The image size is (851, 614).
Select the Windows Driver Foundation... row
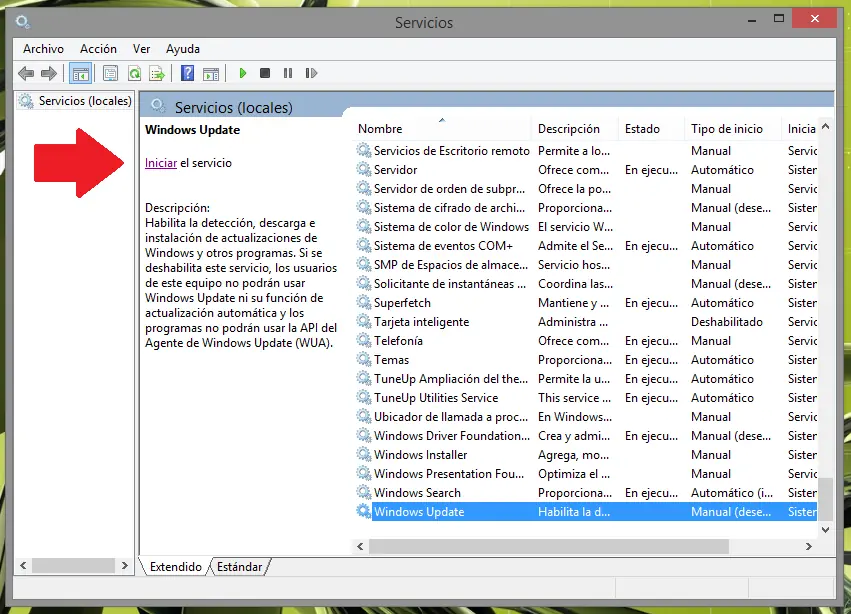tap(585, 435)
